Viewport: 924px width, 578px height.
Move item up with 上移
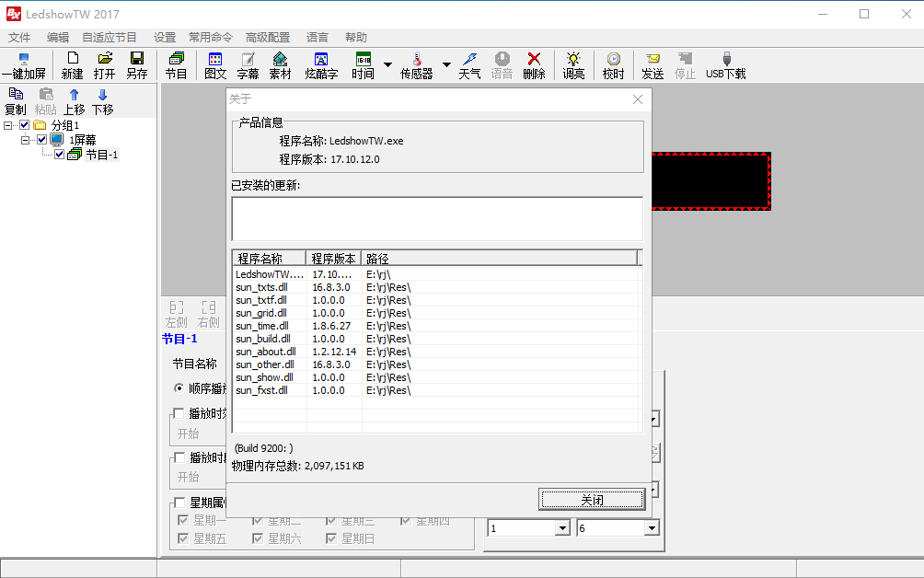(75, 101)
